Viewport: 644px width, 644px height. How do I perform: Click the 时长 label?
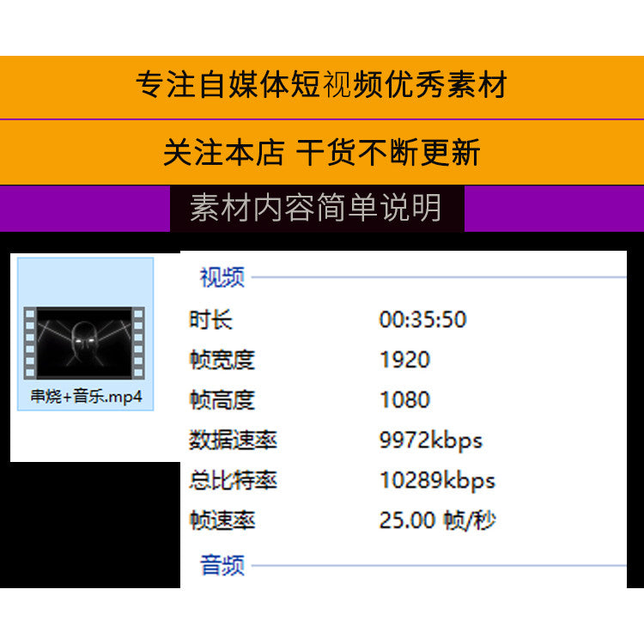pyautogui.click(x=210, y=319)
